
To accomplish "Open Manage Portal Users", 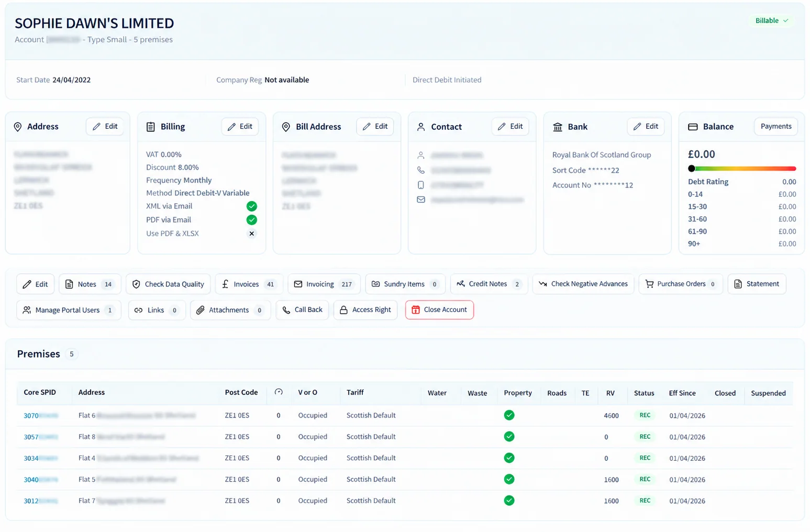I will click(69, 310).
